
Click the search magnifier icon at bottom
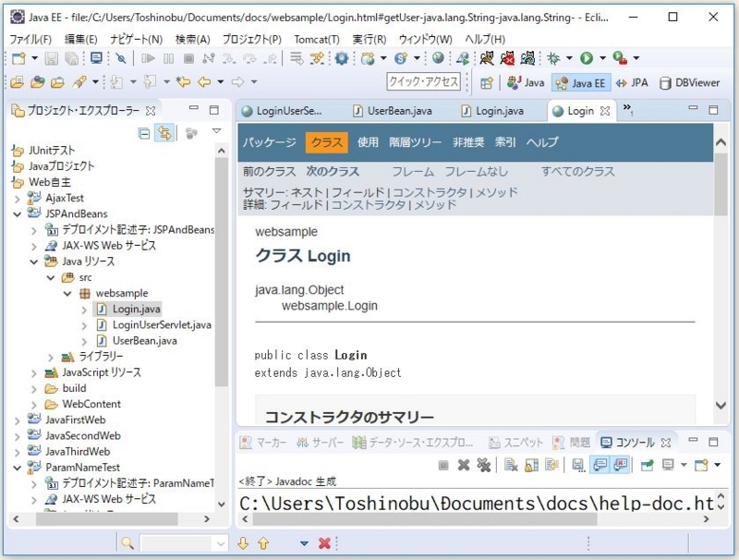tap(127, 543)
